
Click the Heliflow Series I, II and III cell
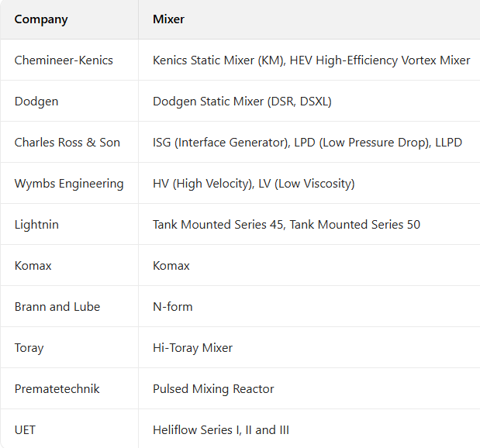(x=221, y=430)
